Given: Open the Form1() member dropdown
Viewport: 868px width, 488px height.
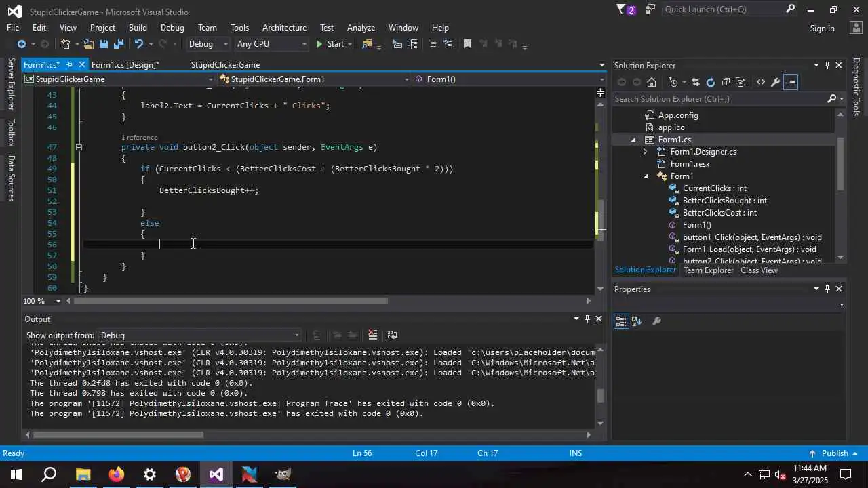Looking at the screenshot, I should [x=509, y=79].
